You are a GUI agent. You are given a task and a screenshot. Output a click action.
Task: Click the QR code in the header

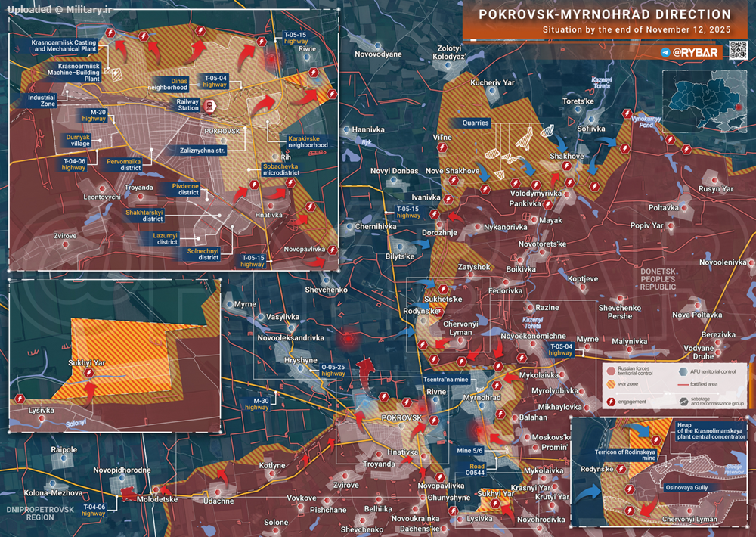pyautogui.click(x=738, y=51)
